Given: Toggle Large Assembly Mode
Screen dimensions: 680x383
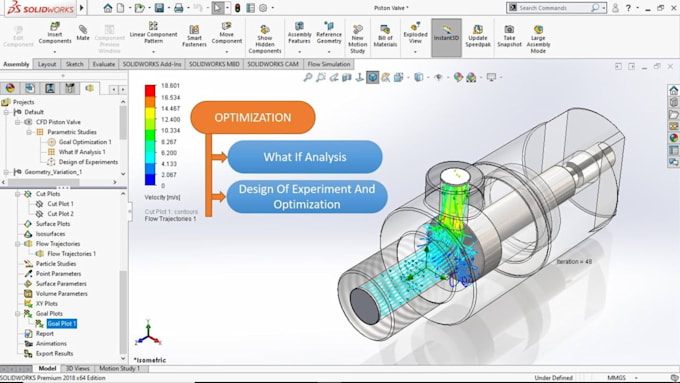Looking at the screenshot, I should coord(538,39).
